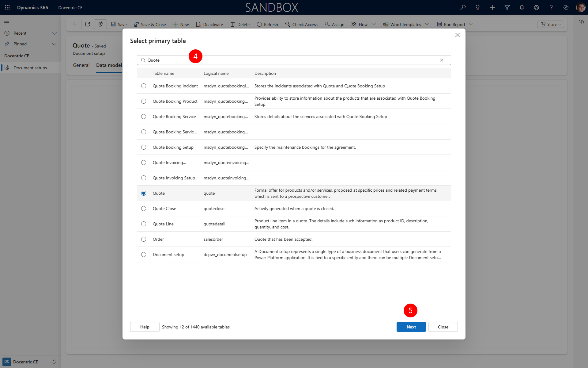The image size is (588, 368).
Task: Click the plus quick create icon
Action: tap(492, 7)
